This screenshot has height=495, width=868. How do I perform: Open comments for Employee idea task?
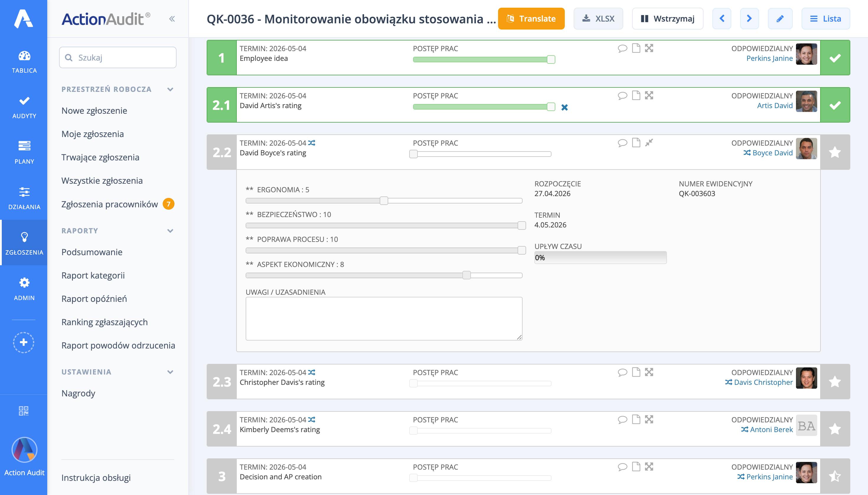[622, 48]
